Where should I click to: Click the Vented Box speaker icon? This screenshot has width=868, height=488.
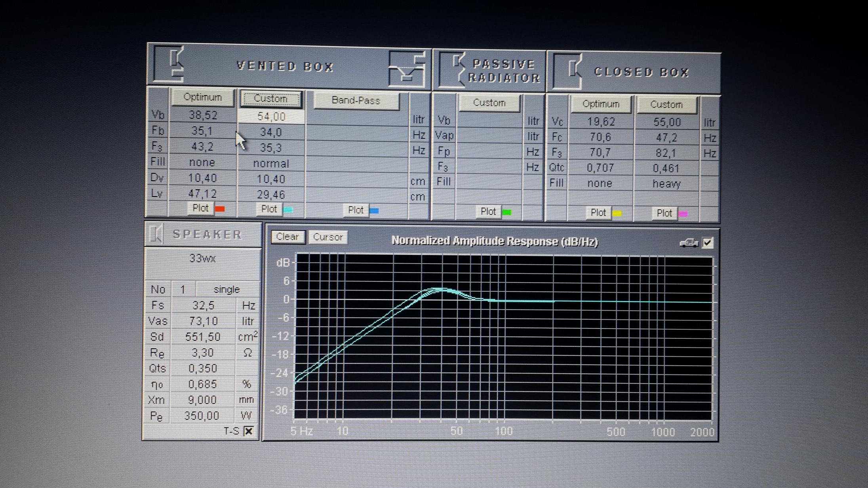(169, 65)
